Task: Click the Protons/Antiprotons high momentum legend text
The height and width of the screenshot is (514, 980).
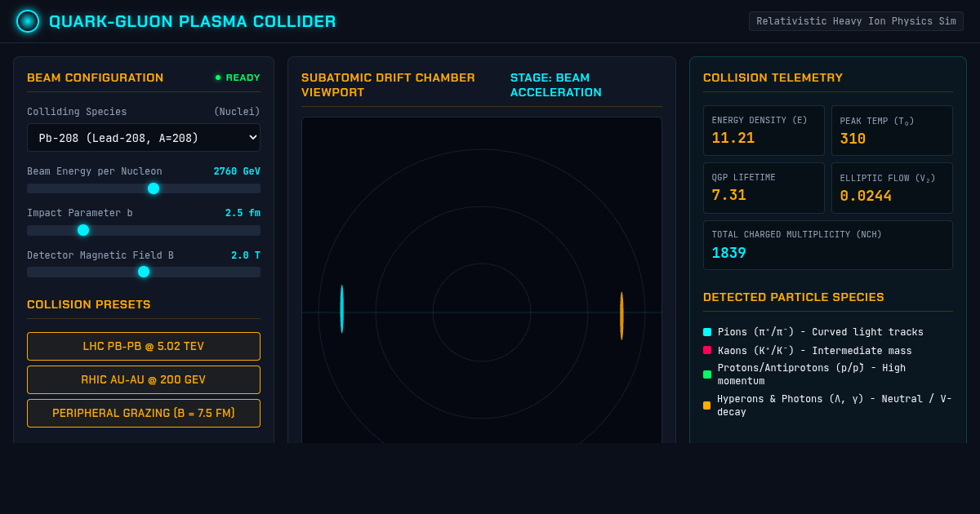Action: [x=812, y=374]
